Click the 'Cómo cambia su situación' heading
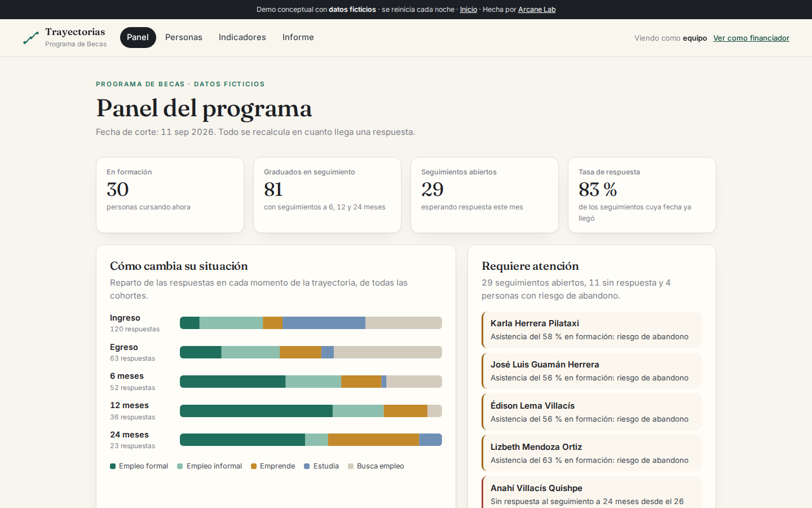 coord(179,266)
